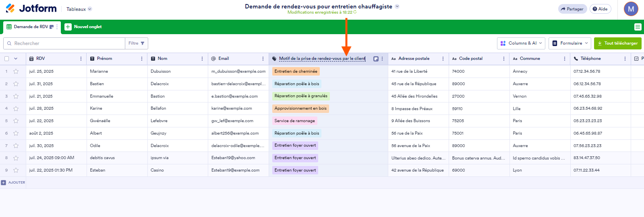
Task: Click the user avatar M
Action: (x=631, y=9)
